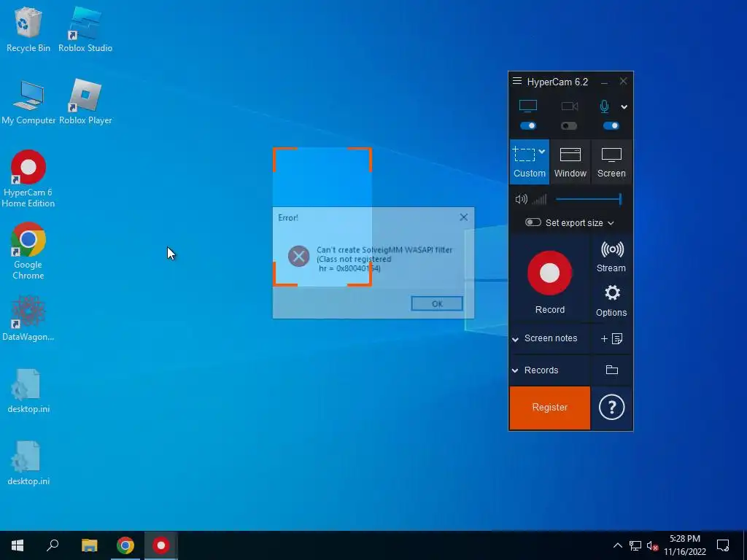Open taskbar search
Screen dimensions: 747x560
[x=53, y=545]
